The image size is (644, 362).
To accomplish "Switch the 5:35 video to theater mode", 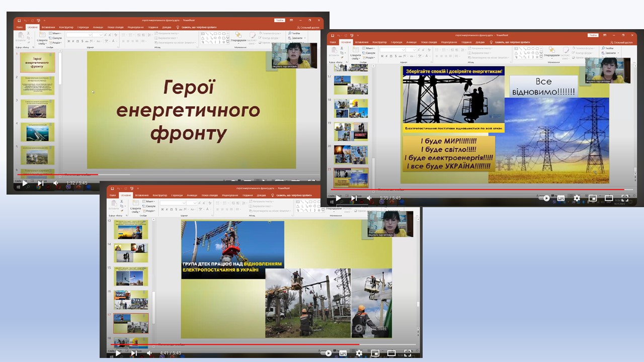I will 609,198.
